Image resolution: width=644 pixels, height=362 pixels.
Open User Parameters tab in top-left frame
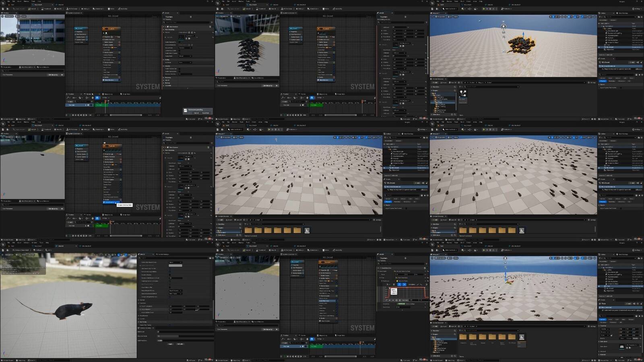pos(27,67)
